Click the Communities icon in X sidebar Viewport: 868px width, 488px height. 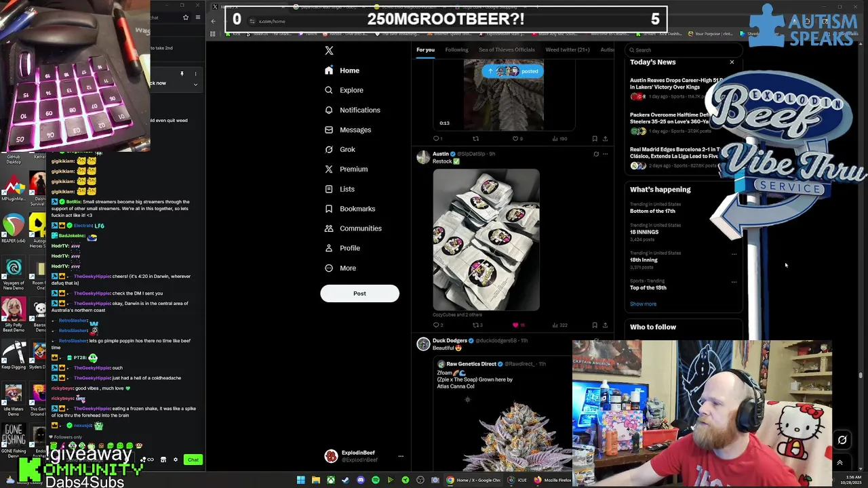pyautogui.click(x=329, y=228)
